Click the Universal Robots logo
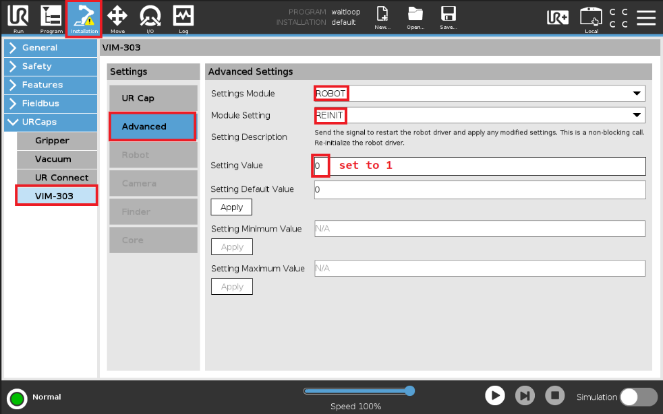 click(x=18, y=15)
